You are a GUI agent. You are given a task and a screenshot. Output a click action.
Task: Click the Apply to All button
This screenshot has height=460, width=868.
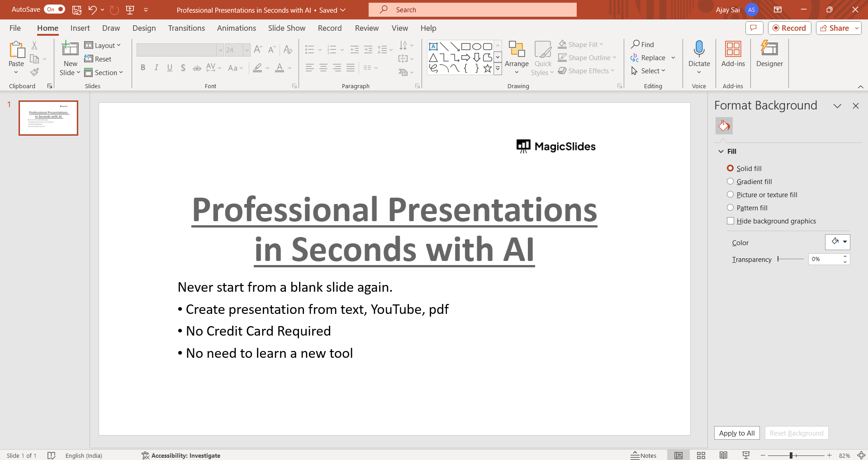coord(736,433)
